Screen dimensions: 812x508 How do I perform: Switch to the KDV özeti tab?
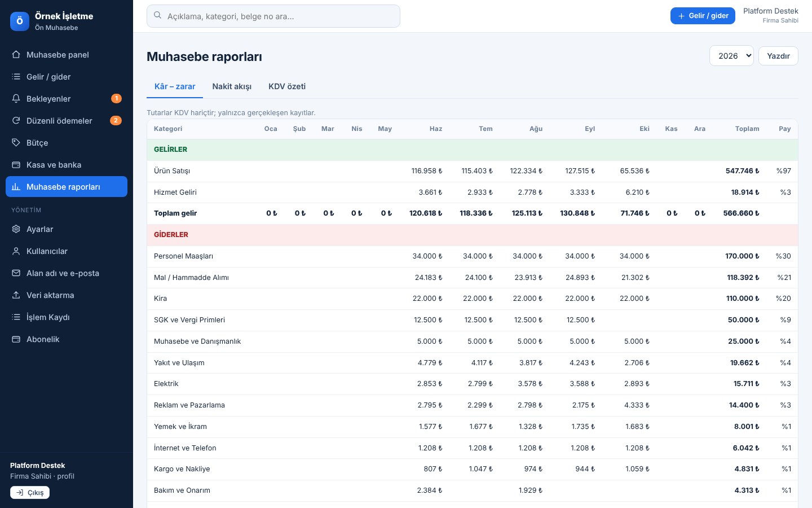click(287, 86)
